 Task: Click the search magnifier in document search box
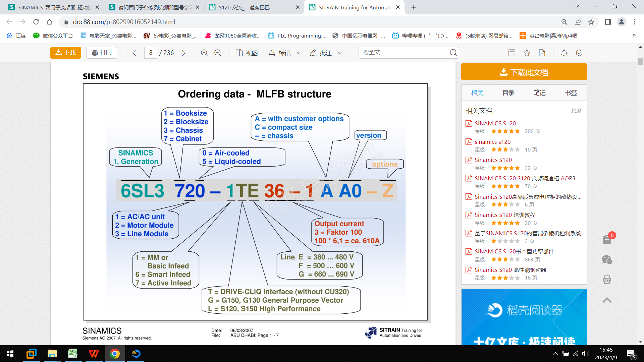point(453,53)
